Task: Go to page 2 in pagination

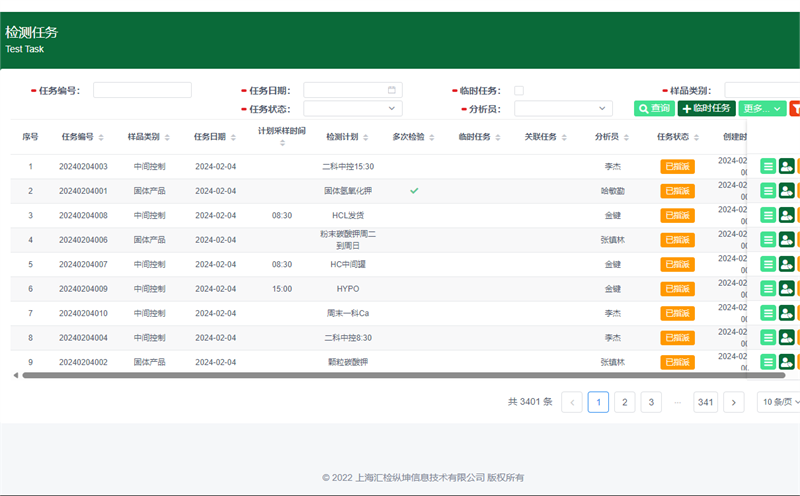Action: pos(624,402)
